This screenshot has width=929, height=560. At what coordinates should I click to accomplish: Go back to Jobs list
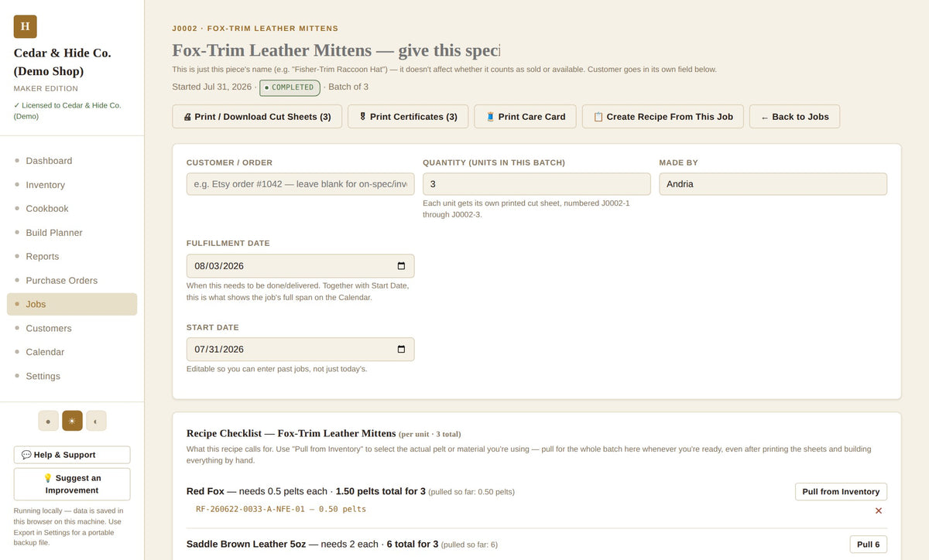coord(794,117)
